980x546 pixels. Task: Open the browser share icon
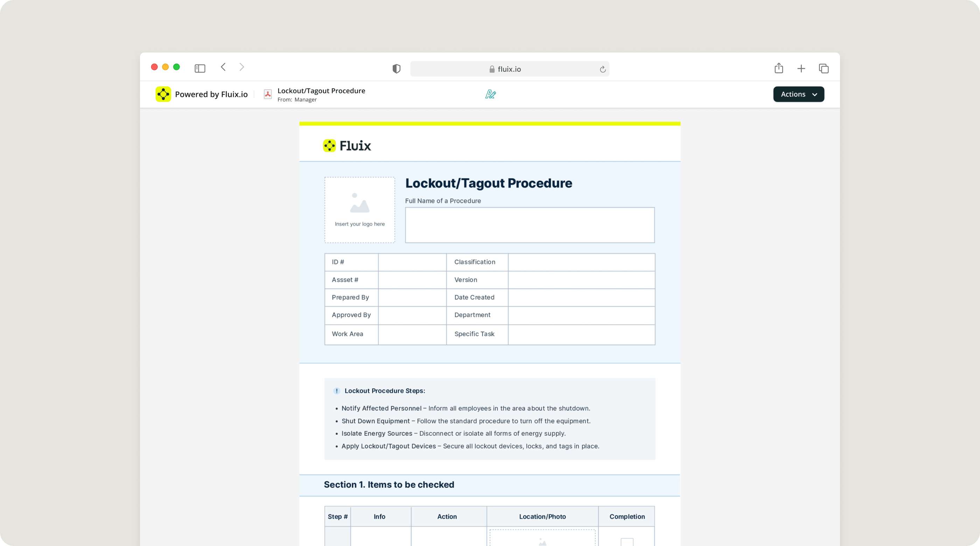[x=778, y=68]
